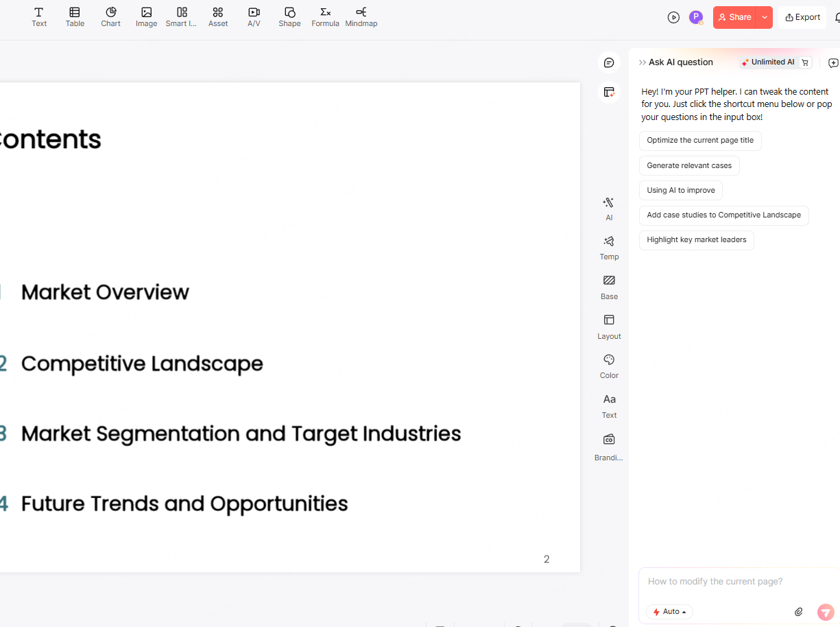Insert a Formula
Screen dimensions: 840x627
coord(325,16)
